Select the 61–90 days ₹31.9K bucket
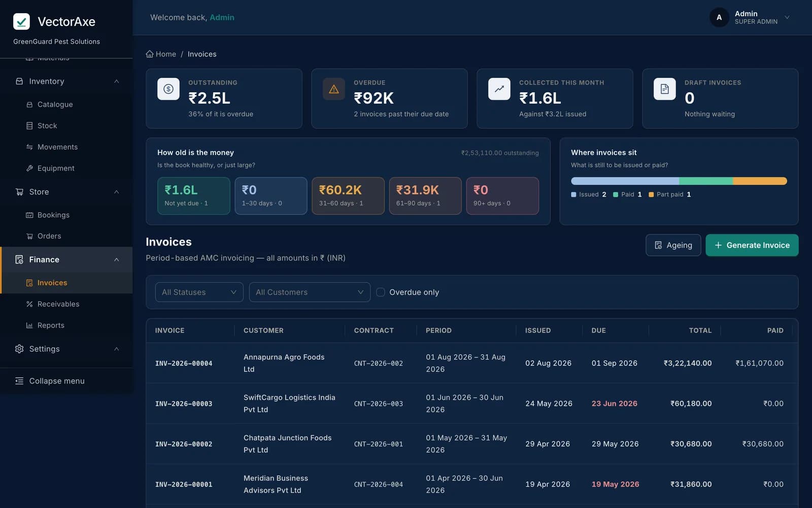Image resolution: width=812 pixels, height=508 pixels. tap(425, 196)
